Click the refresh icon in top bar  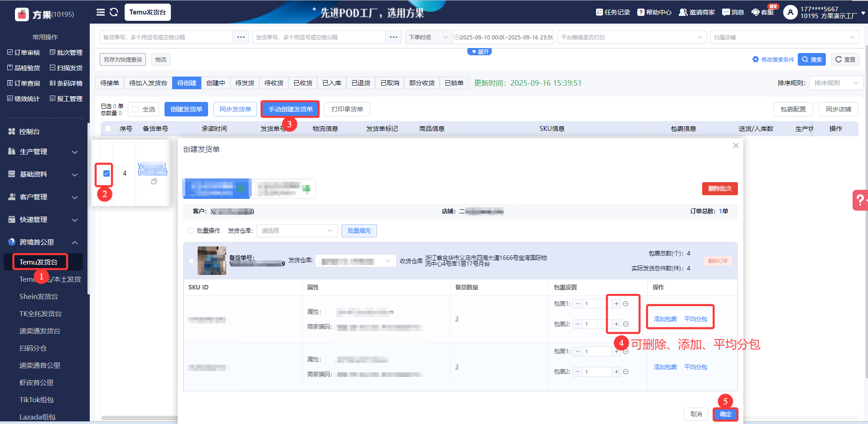(114, 12)
